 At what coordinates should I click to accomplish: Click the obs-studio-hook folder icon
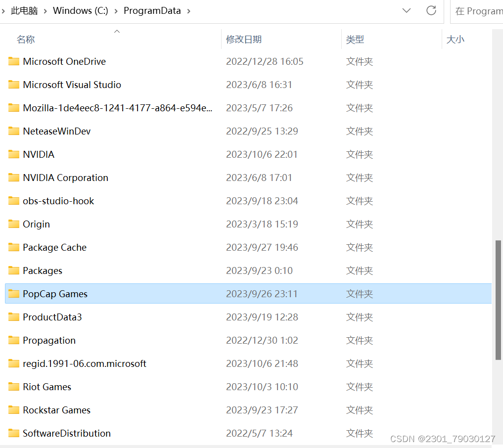[13, 201]
